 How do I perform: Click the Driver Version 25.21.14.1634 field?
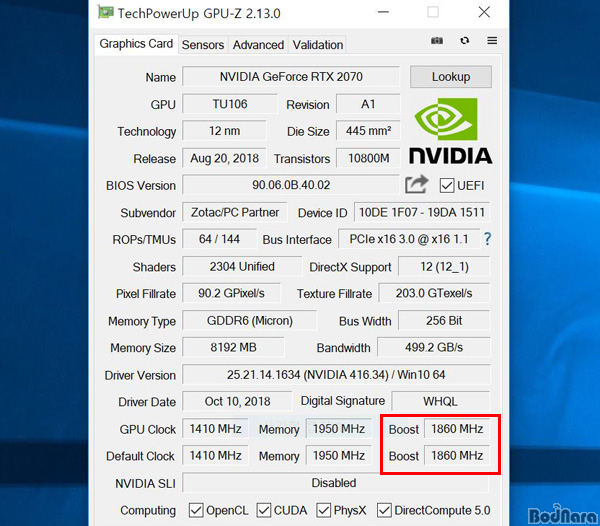click(x=336, y=375)
